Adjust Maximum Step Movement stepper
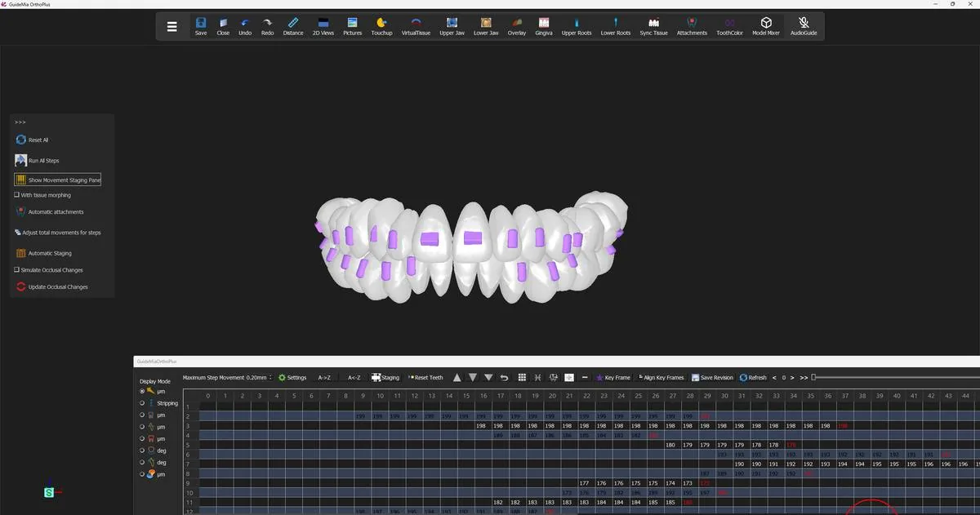Screen dimensions: 980x515 [x=270, y=378]
